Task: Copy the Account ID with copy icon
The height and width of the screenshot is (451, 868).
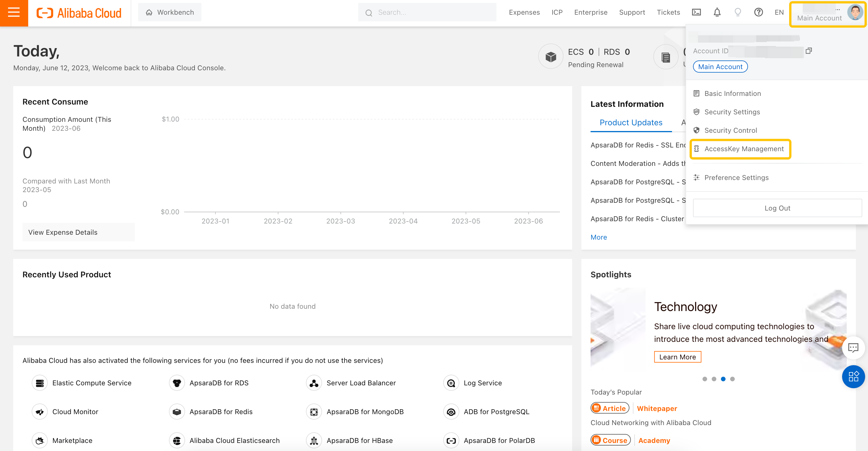Action: click(808, 51)
